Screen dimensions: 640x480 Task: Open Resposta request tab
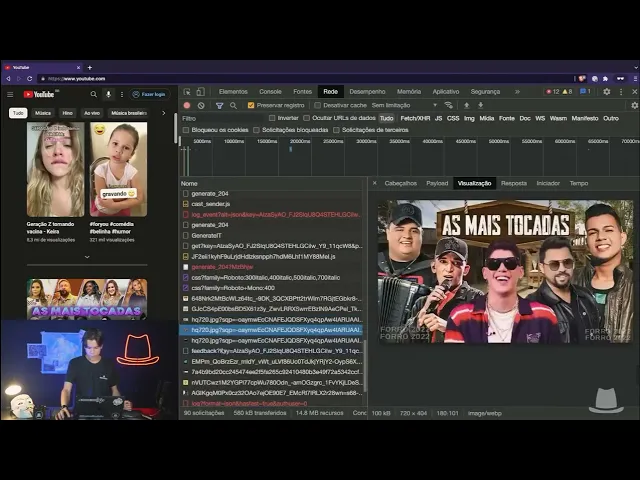(x=514, y=183)
